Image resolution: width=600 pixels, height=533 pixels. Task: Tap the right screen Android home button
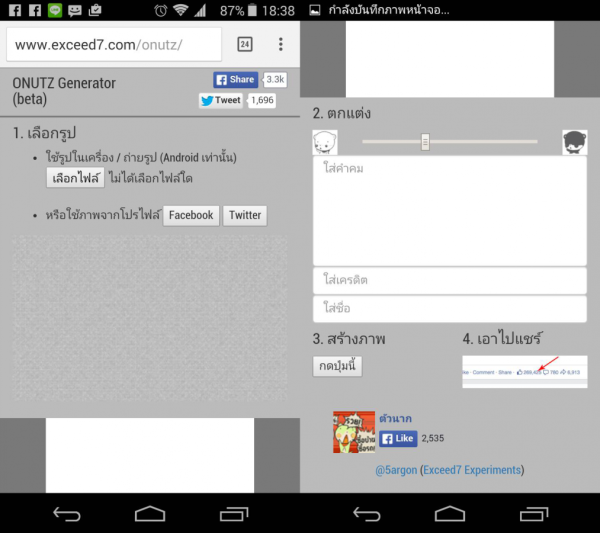point(450,514)
